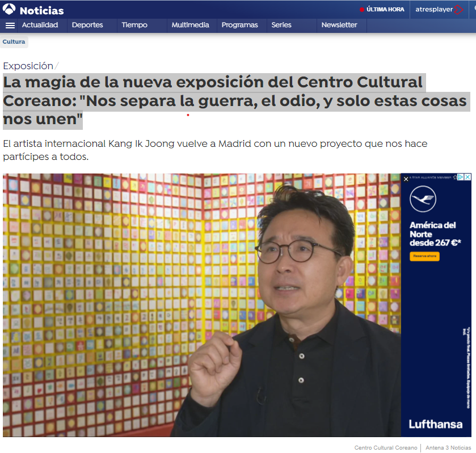This screenshot has height=453, width=476.
Task: Open the Multimedia menu
Action: (x=190, y=25)
